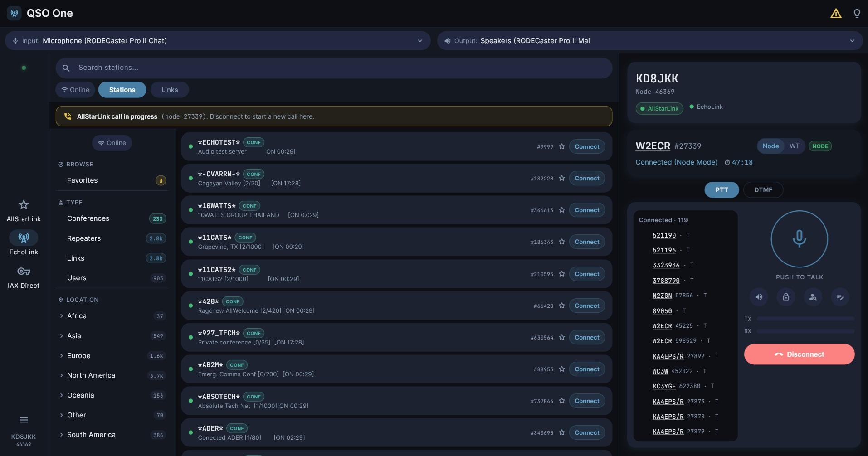This screenshot has width=868, height=456.
Task: Star the *AB2M* conference
Action: [562, 369]
